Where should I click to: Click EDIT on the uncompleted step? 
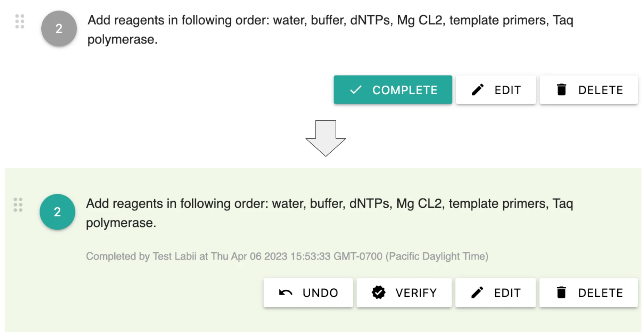tap(496, 90)
